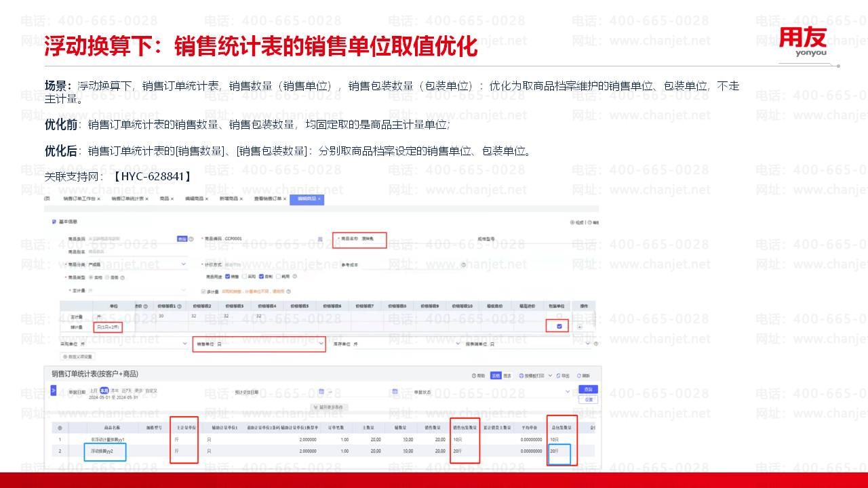Select the 近7天 date range
868x488 pixels.
126,390
